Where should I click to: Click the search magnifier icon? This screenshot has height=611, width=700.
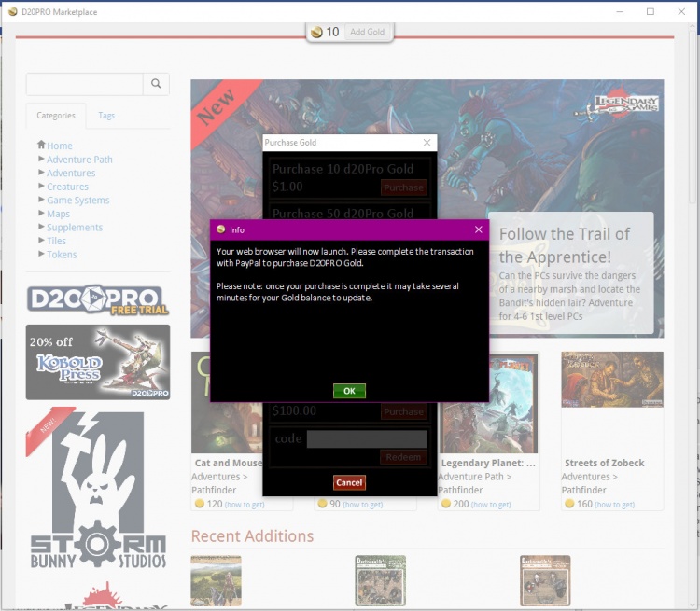(156, 83)
